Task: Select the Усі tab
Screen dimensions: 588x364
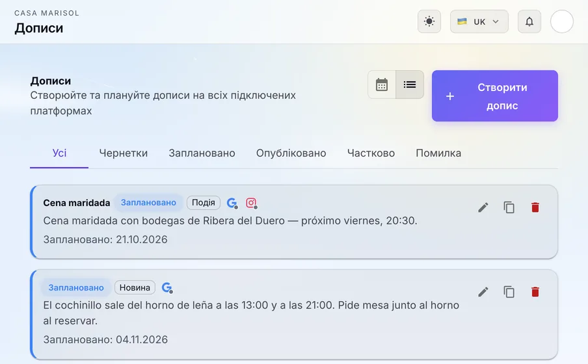Action: click(x=59, y=153)
